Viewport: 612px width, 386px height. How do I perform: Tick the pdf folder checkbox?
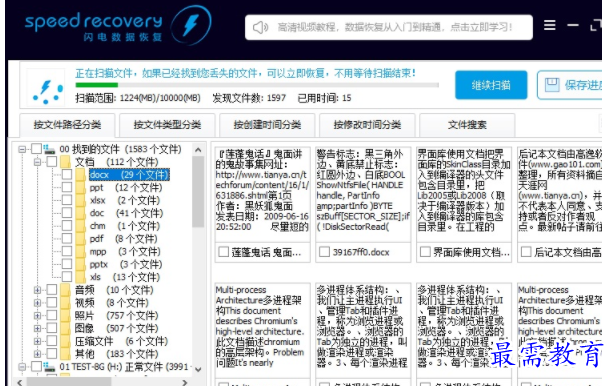[x=67, y=238]
